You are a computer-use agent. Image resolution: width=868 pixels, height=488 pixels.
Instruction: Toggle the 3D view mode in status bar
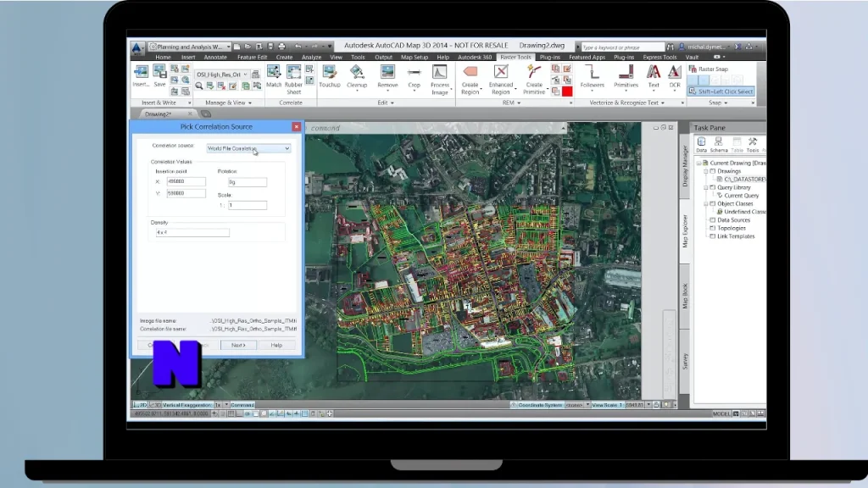(x=156, y=405)
